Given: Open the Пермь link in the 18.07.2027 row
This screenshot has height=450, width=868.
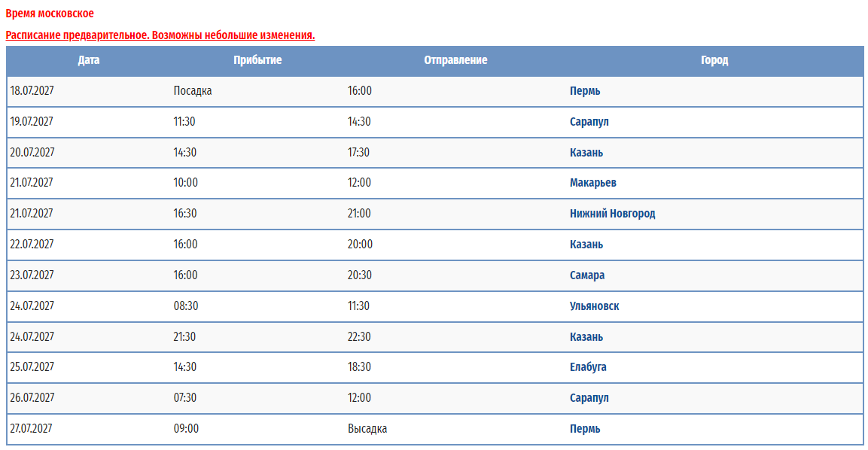Looking at the screenshot, I should pos(585,91).
